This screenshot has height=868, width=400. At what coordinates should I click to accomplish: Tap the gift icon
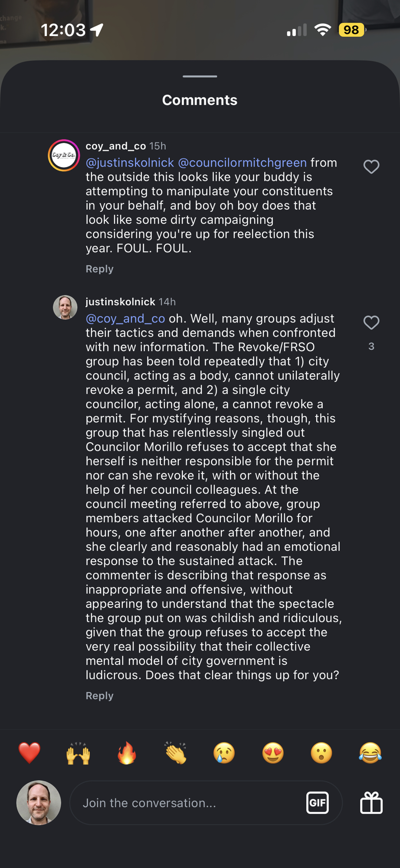[371, 803]
